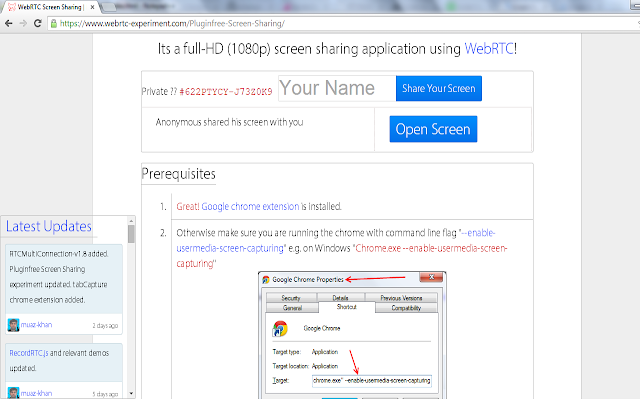Image resolution: width=640 pixels, height=400 pixels.
Task: Go back using the browser back arrow
Action: pos(9,23)
